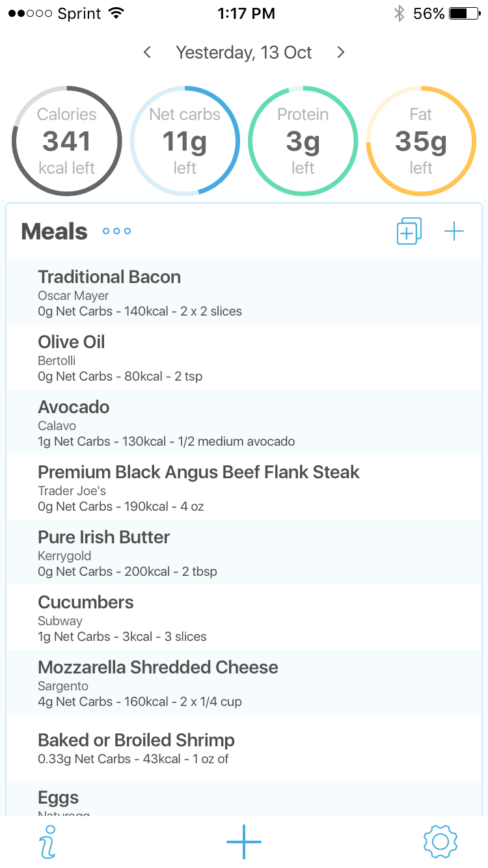The image size is (488, 868).
Task: Tap the Protein progress ring
Action: [303, 141]
